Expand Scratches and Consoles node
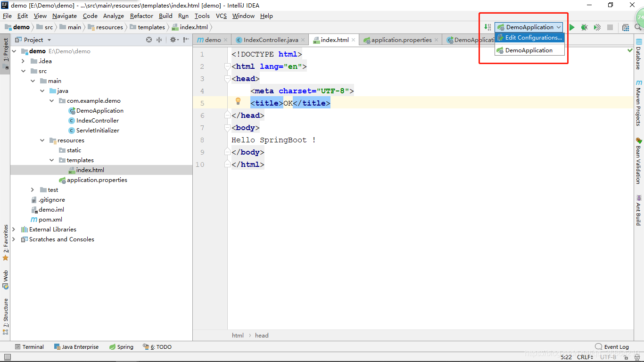644x362 pixels. coord(14,239)
